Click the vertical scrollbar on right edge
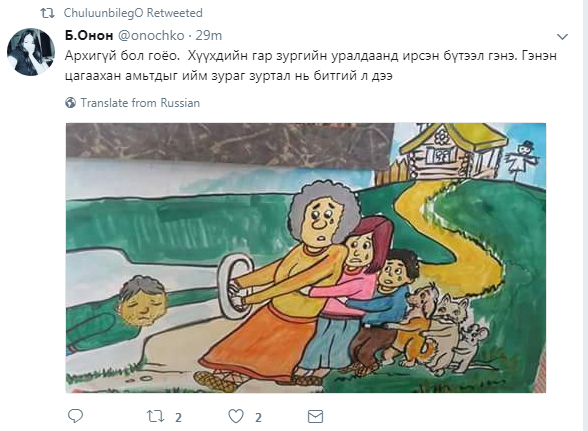588x431 pixels. pos(585,215)
